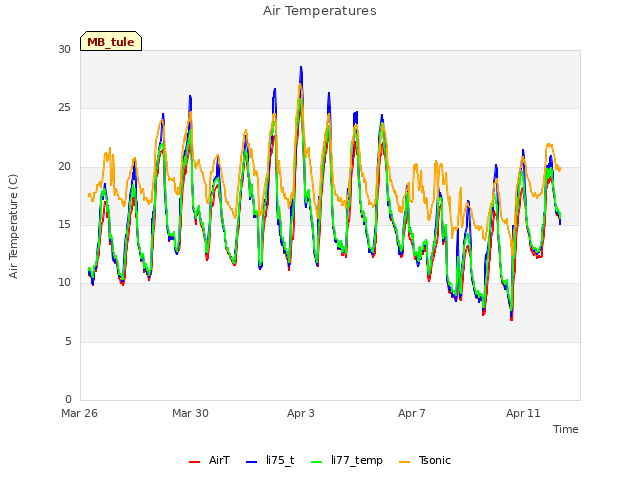Viewport: 640px width, 480px height.
Task: Click the MB_tule label box
Action: pos(111,41)
